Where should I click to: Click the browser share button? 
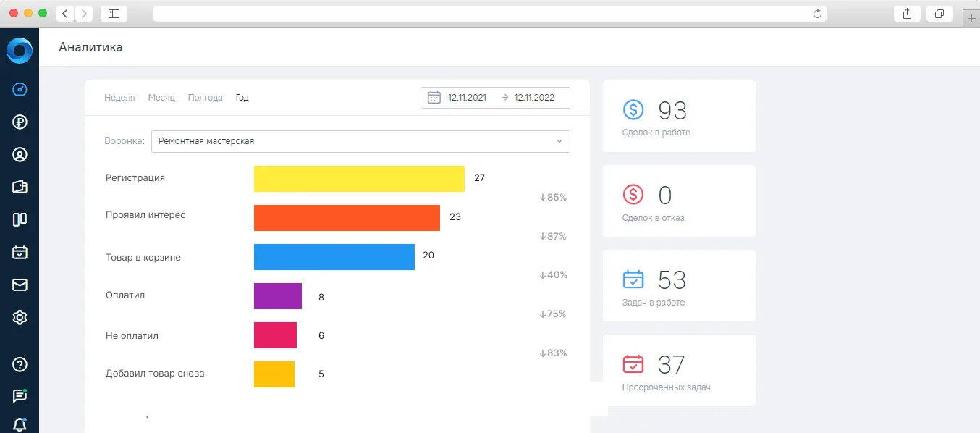[x=907, y=14]
